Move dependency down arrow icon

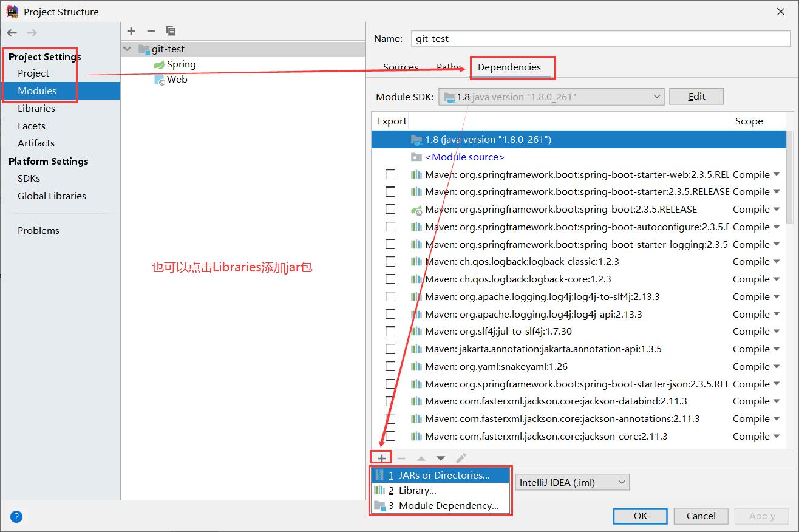click(441, 459)
